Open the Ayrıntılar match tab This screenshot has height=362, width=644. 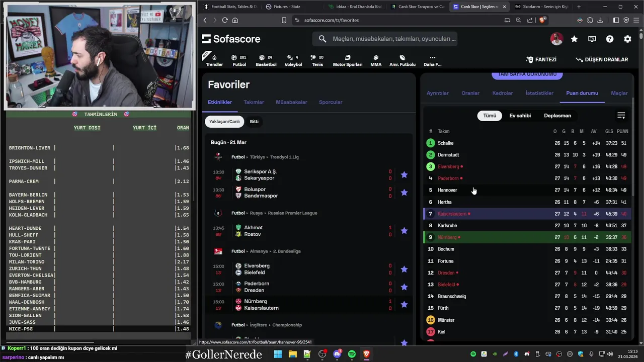coord(438,93)
